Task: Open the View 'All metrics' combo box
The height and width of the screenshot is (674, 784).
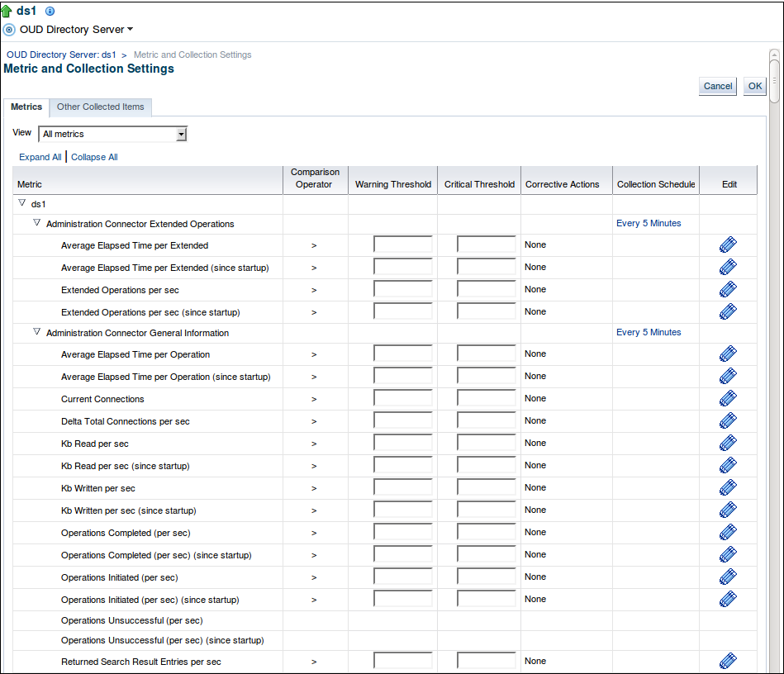Action: point(113,134)
